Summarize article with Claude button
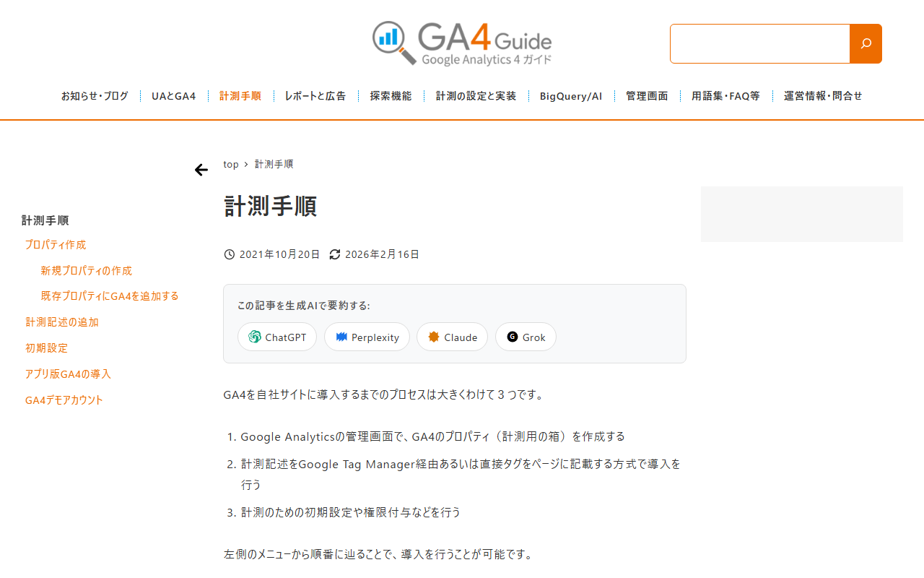 point(452,337)
